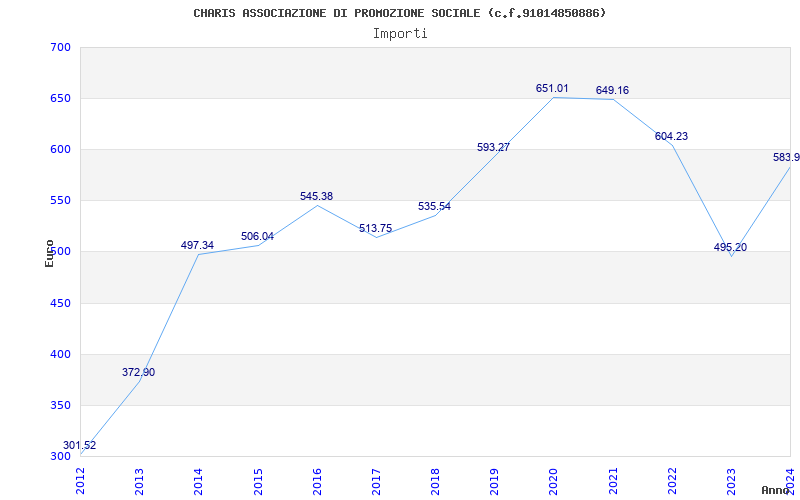800x500 pixels.
Task: Click the 2017 x-axis label
Action: 377,481
